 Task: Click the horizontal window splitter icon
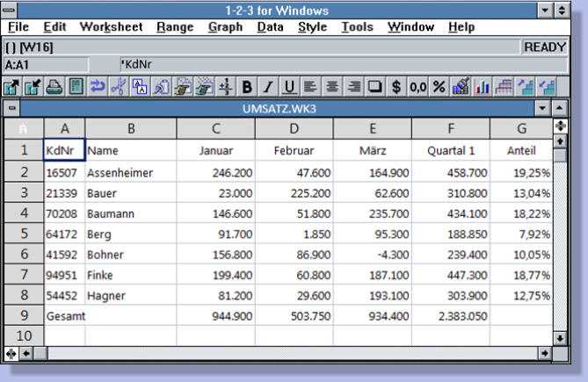click(560, 126)
